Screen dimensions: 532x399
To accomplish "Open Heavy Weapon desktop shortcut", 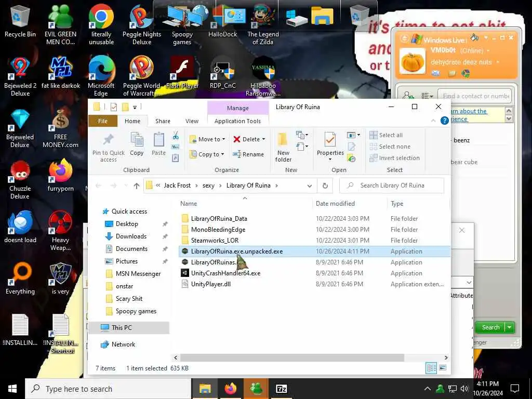I will pyautogui.click(x=60, y=231).
